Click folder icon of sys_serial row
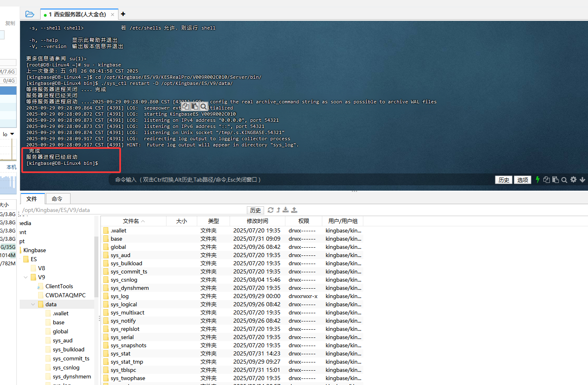Image resolution: width=588 pixels, height=385 pixels. pos(106,337)
